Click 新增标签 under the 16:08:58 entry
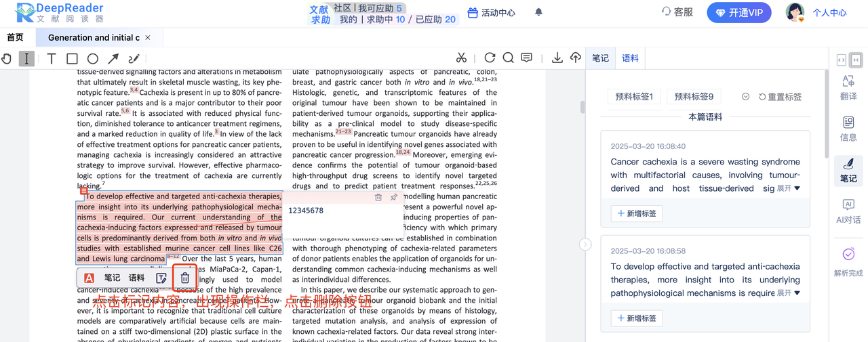This screenshot has width=868, height=342. coord(637,318)
